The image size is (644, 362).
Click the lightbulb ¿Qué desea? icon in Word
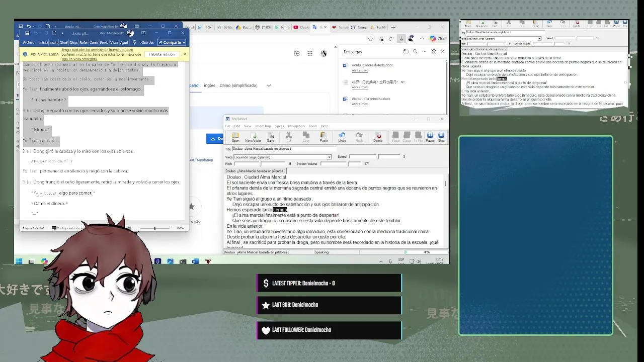[x=134, y=43]
